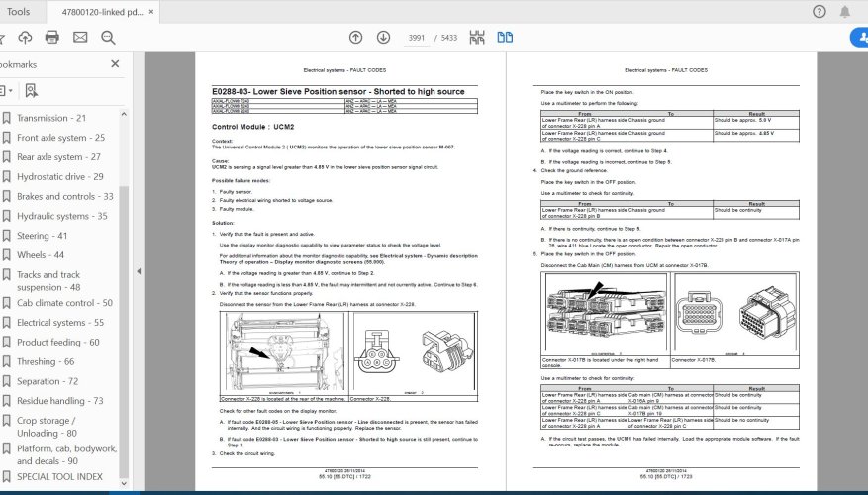The image size is (868, 495).
Task: Open the Brakes and controls - 33 bookmark
Action: [64, 197]
